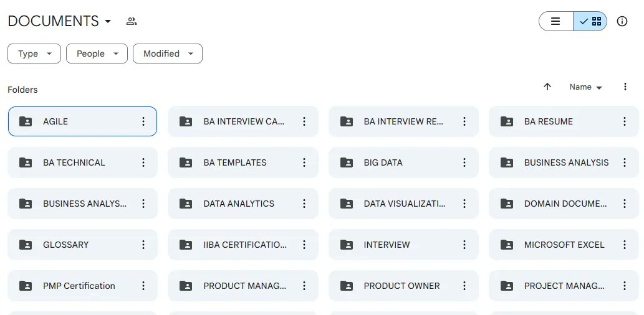Show the view details info panel
Screen dimensions: 644x315
pyautogui.click(x=622, y=21)
